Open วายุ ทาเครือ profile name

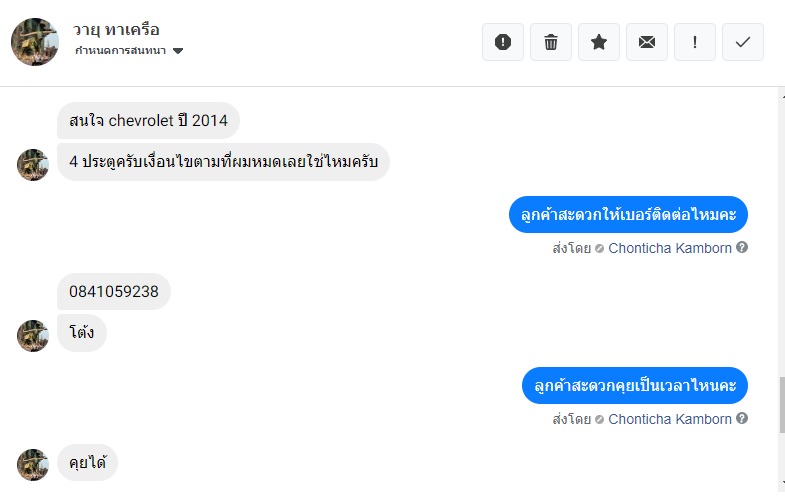(116, 29)
